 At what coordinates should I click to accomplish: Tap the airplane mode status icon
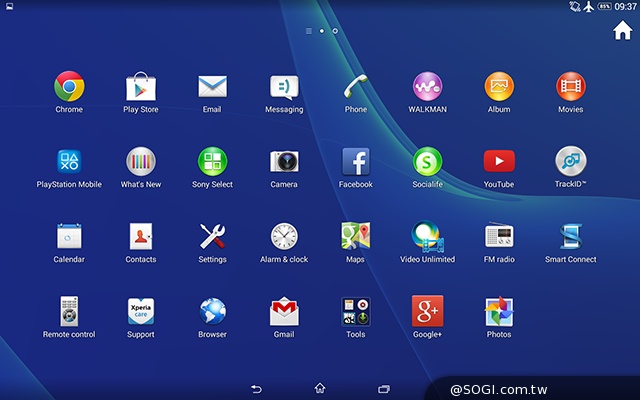[589, 6]
